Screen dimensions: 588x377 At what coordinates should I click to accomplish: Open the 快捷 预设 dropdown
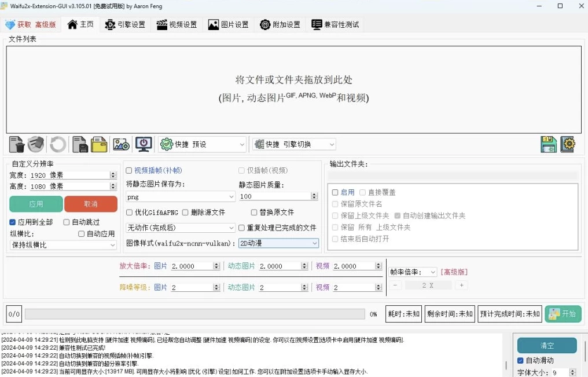click(203, 144)
